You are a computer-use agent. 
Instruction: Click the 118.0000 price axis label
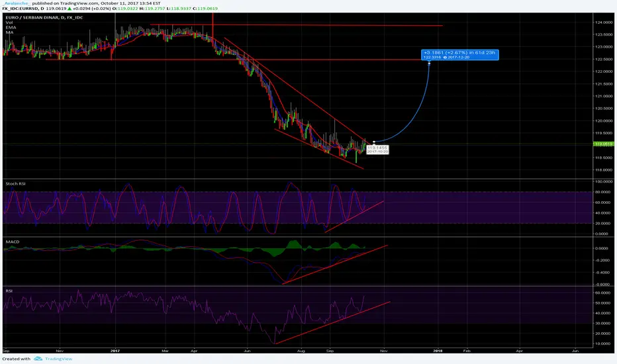coord(604,170)
